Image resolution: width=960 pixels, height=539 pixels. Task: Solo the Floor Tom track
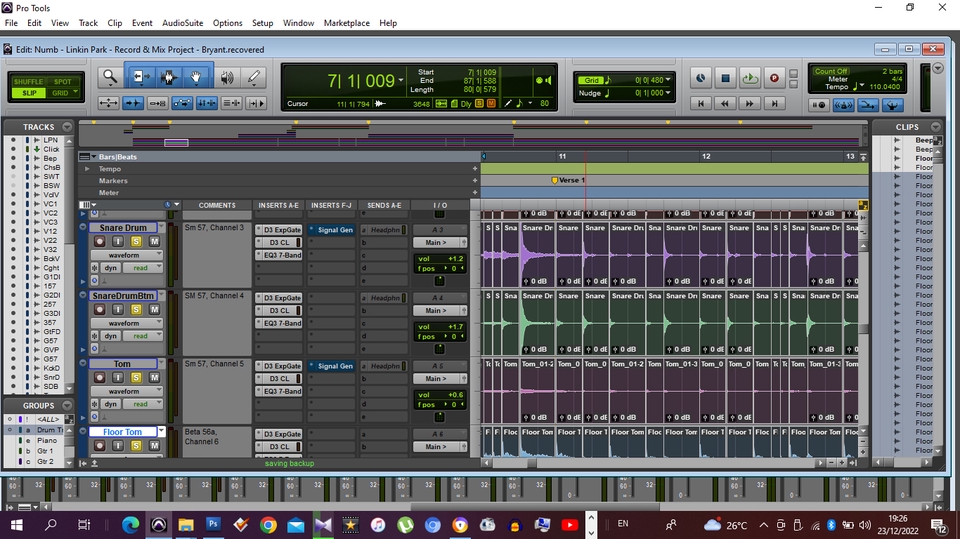pos(136,446)
